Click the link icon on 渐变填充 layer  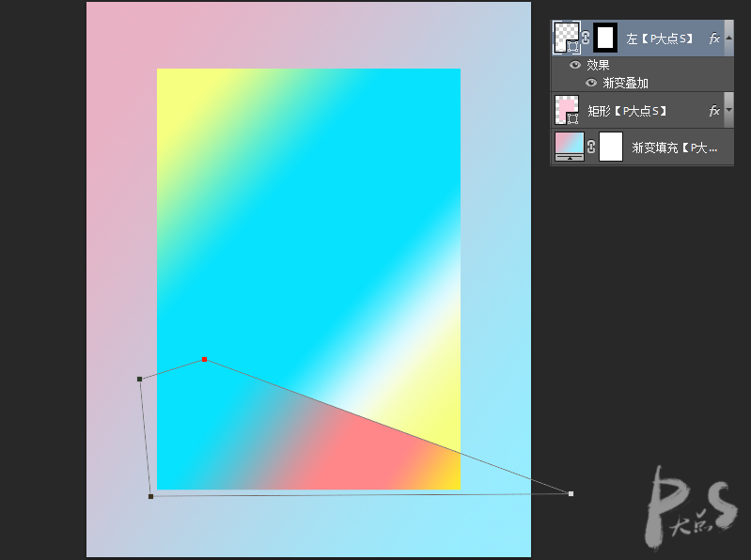(x=591, y=147)
